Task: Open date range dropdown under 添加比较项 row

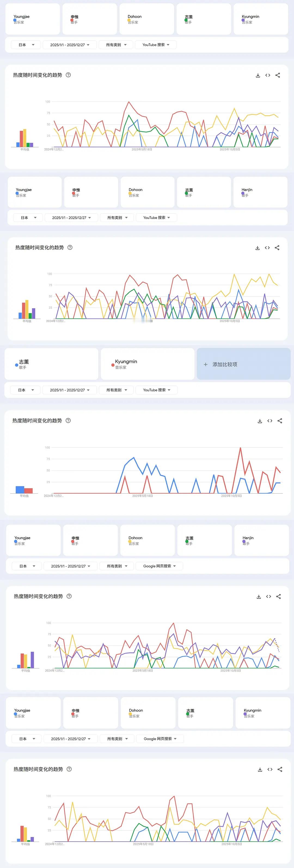Action: [69, 390]
